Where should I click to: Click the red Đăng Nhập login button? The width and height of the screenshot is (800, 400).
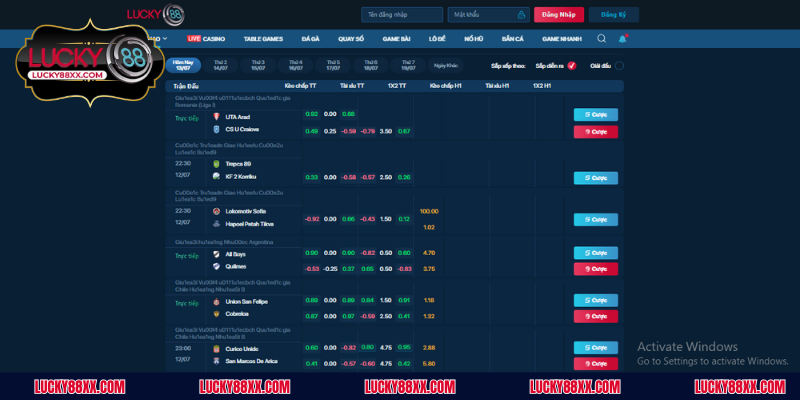tap(559, 15)
